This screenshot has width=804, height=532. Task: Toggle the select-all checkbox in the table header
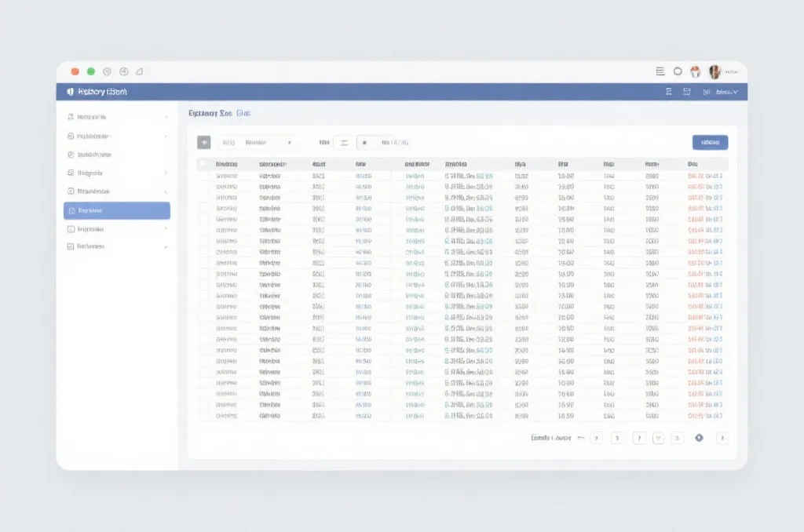coord(203,164)
